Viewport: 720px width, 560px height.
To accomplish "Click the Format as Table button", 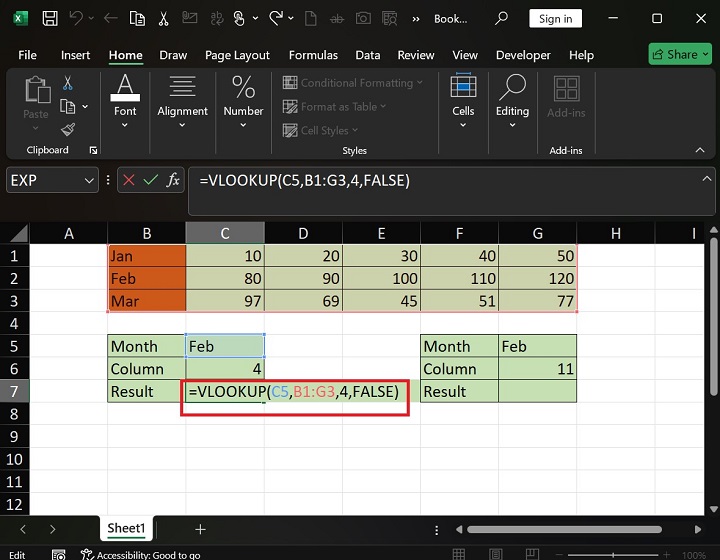I will pos(334,106).
